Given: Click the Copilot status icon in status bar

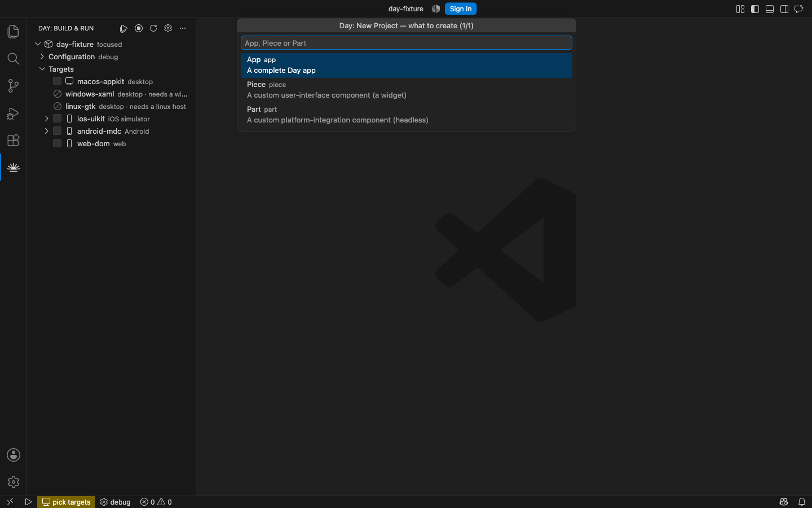Looking at the screenshot, I should [784, 502].
